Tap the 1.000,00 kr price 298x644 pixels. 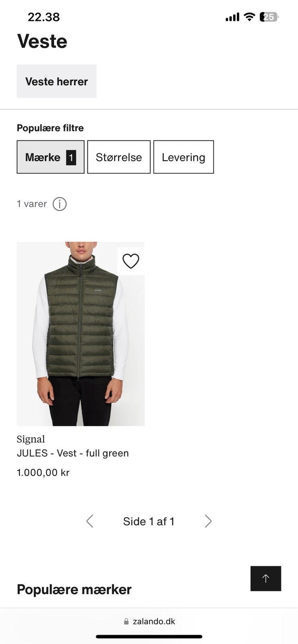point(43,473)
